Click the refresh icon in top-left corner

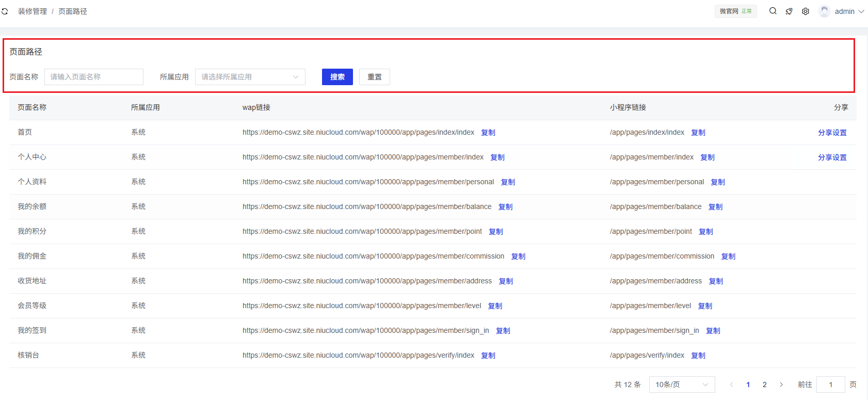5,11
